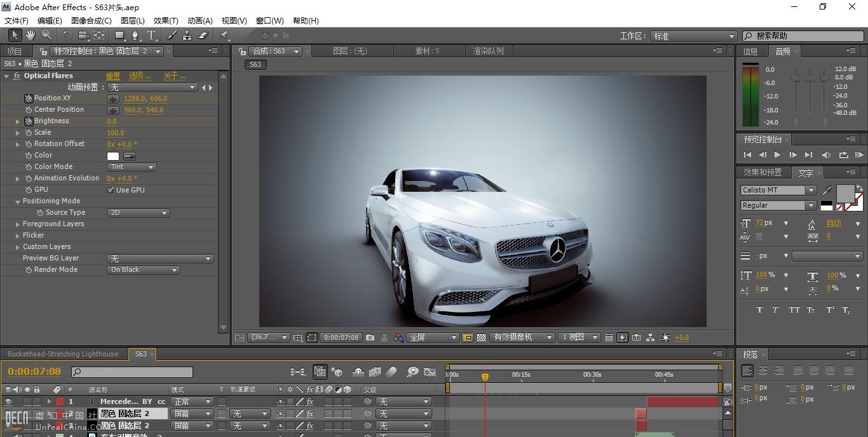Image resolution: width=868 pixels, height=437 pixels.
Task: Swap fill and stroke colors arrow
Action: 860,188
